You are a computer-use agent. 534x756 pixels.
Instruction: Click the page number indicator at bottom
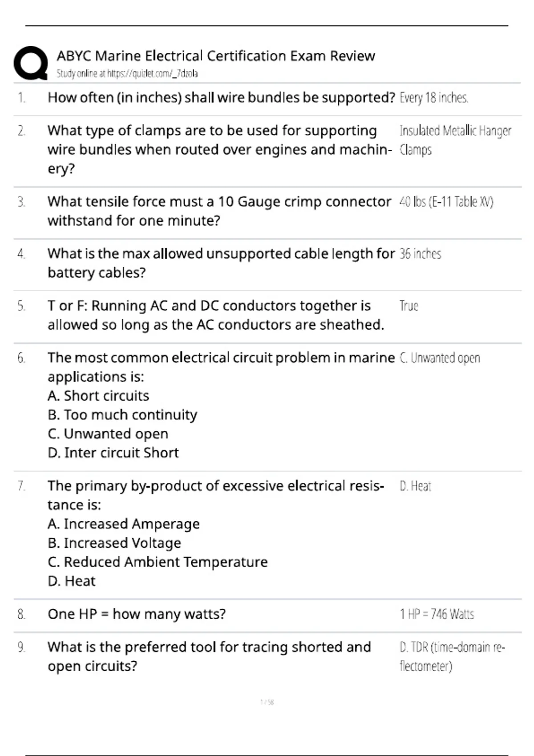pos(267,703)
